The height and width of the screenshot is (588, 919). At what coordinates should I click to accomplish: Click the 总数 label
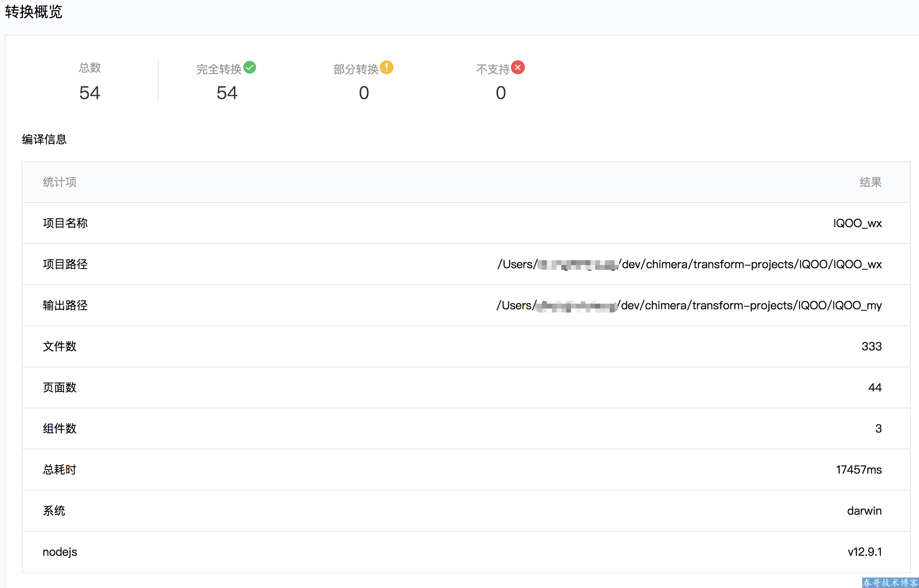coord(90,68)
